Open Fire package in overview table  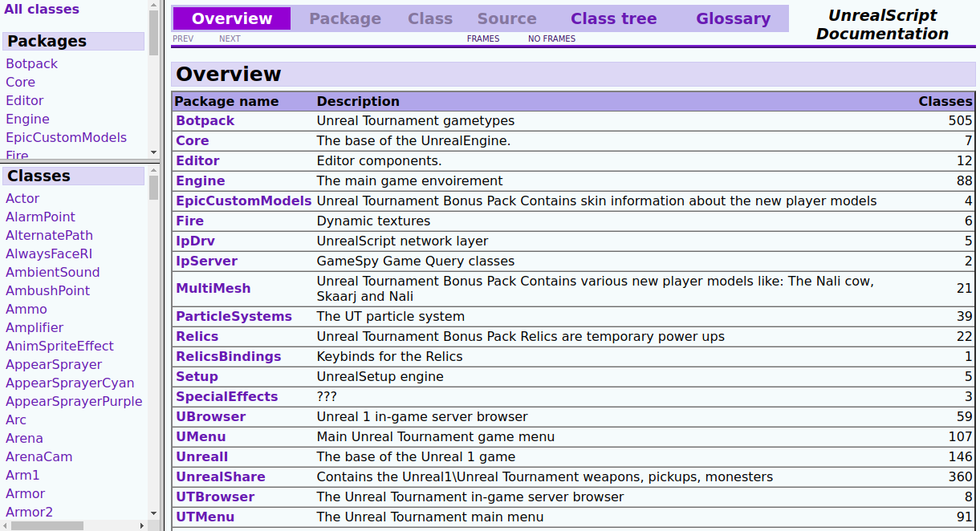[190, 221]
